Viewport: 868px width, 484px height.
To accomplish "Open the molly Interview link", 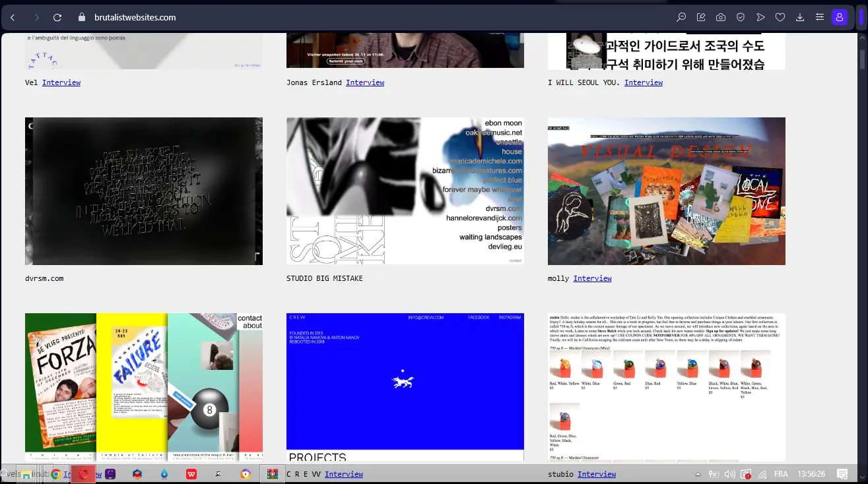I will coord(592,278).
